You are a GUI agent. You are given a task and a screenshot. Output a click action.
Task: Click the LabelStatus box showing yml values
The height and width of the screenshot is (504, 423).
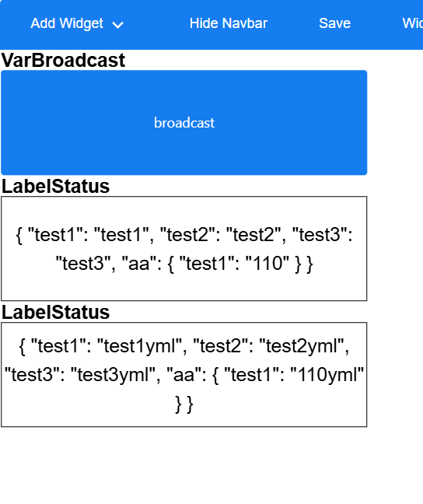click(x=184, y=374)
